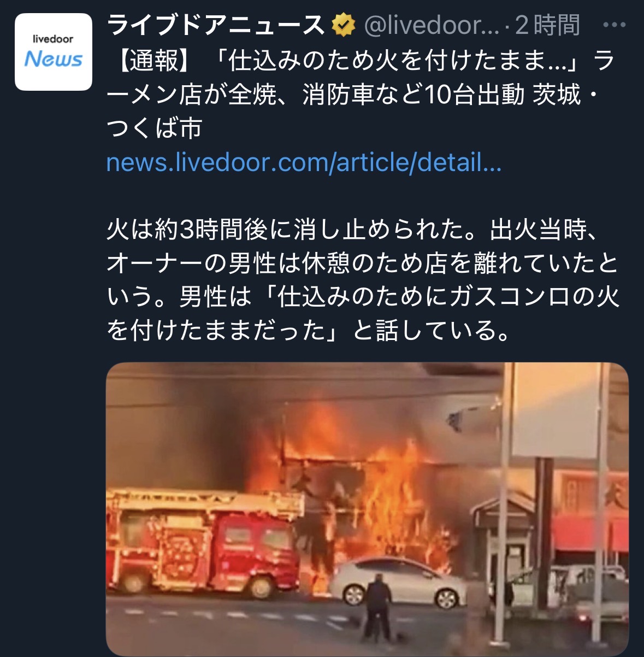Open the livedoor News profile avatar

tap(54, 52)
